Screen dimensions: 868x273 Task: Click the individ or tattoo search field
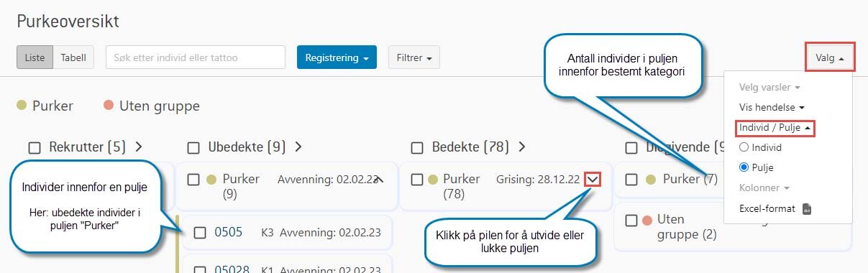tap(196, 57)
